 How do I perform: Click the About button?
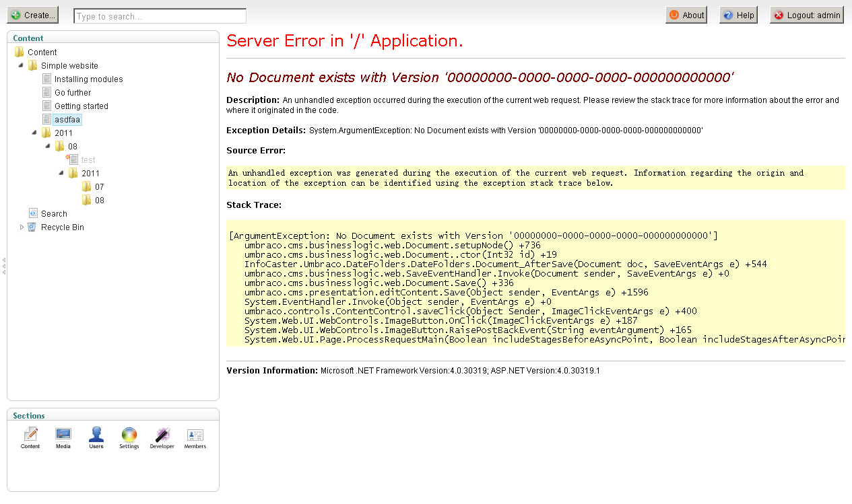pos(686,15)
